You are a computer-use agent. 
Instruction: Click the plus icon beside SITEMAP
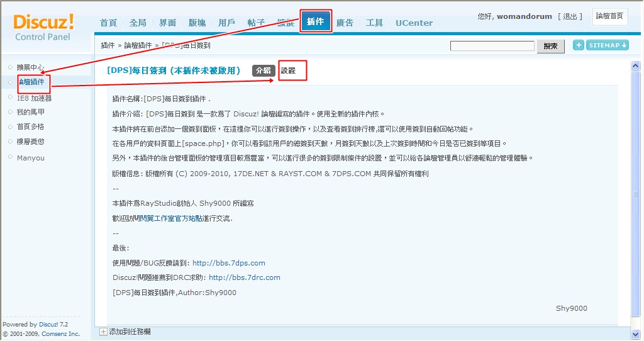point(579,45)
